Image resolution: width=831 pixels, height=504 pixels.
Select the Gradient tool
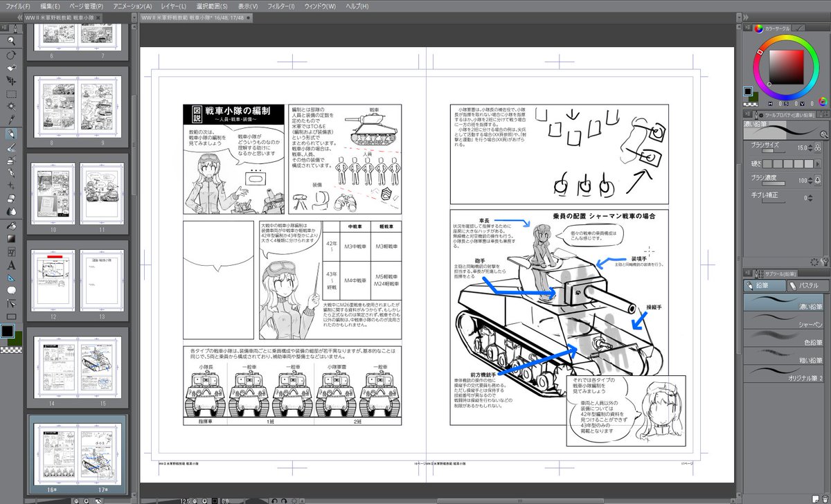click(x=12, y=239)
